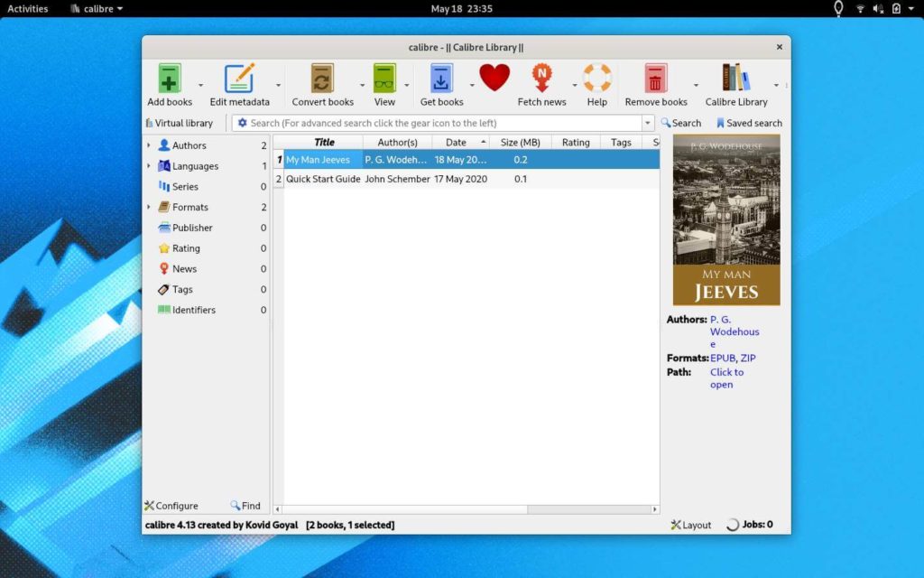Open Help lifebuoy icon

point(596,79)
